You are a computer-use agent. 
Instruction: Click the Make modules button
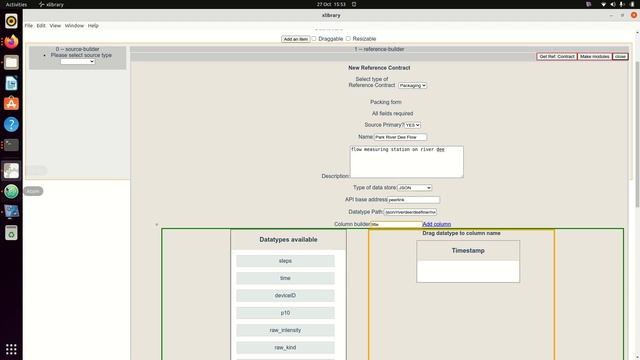tap(595, 56)
